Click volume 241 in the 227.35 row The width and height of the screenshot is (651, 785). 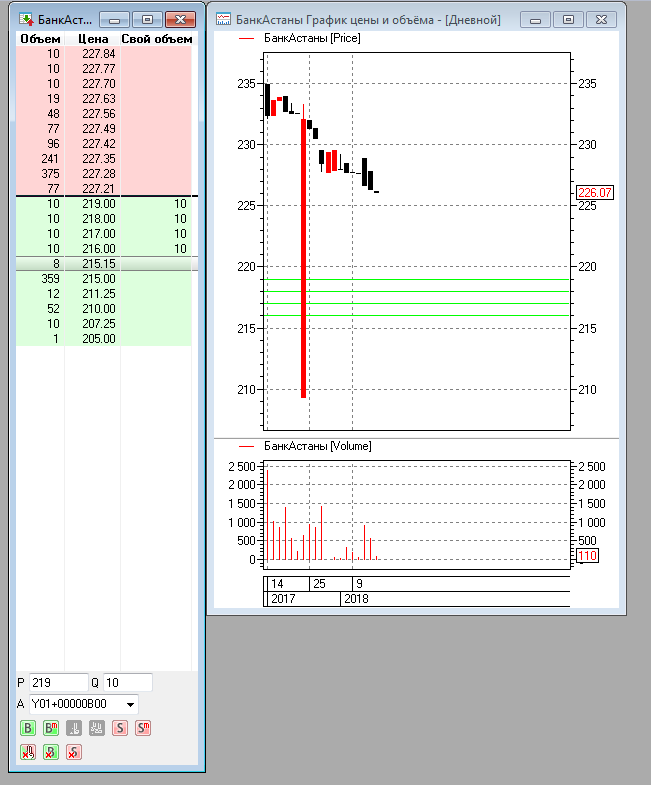[50, 159]
